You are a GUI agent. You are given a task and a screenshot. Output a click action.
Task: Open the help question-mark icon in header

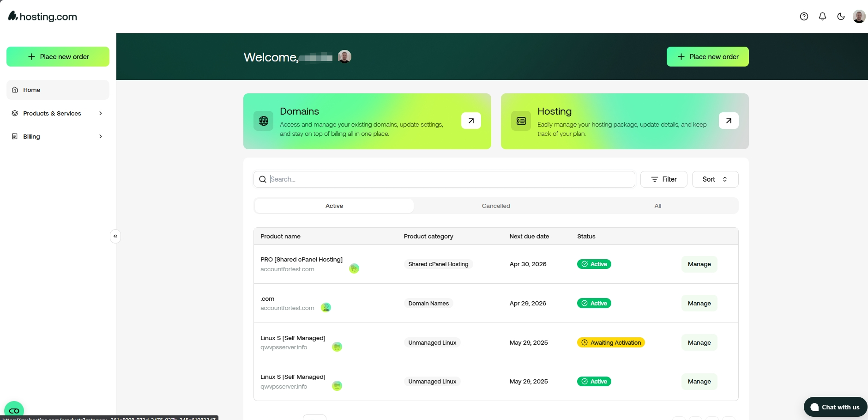pyautogui.click(x=804, y=17)
